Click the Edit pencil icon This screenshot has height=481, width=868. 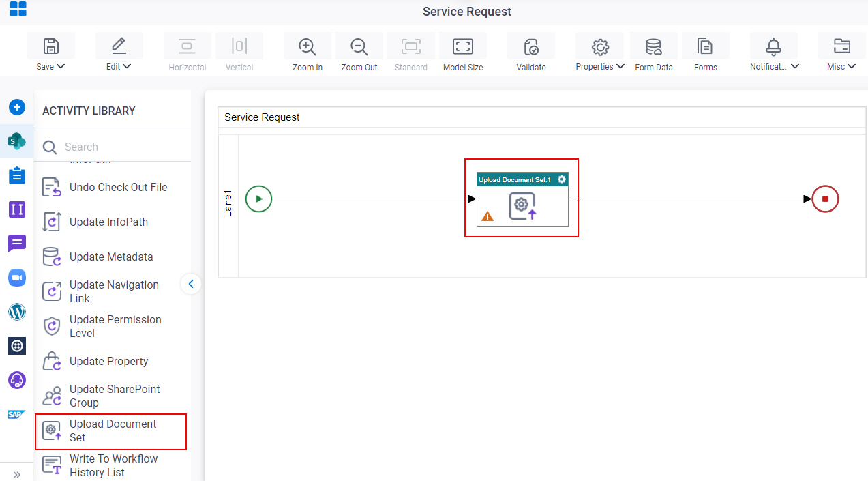tap(119, 46)
